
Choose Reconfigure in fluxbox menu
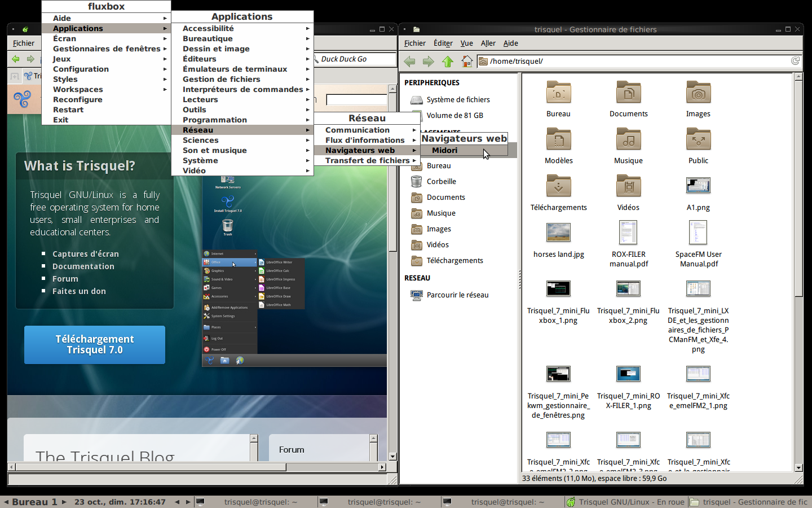coord(106,99)
